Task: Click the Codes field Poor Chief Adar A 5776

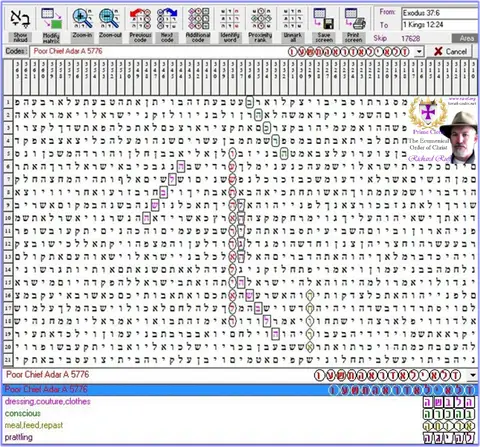Action: 223,52
